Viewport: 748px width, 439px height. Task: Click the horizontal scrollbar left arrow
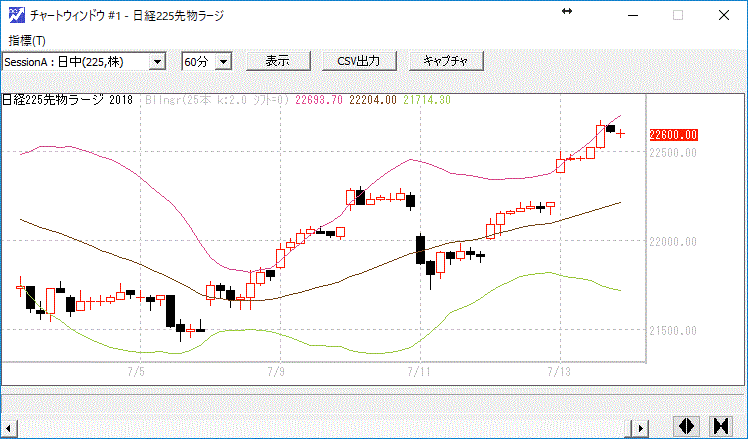(9, 428)
